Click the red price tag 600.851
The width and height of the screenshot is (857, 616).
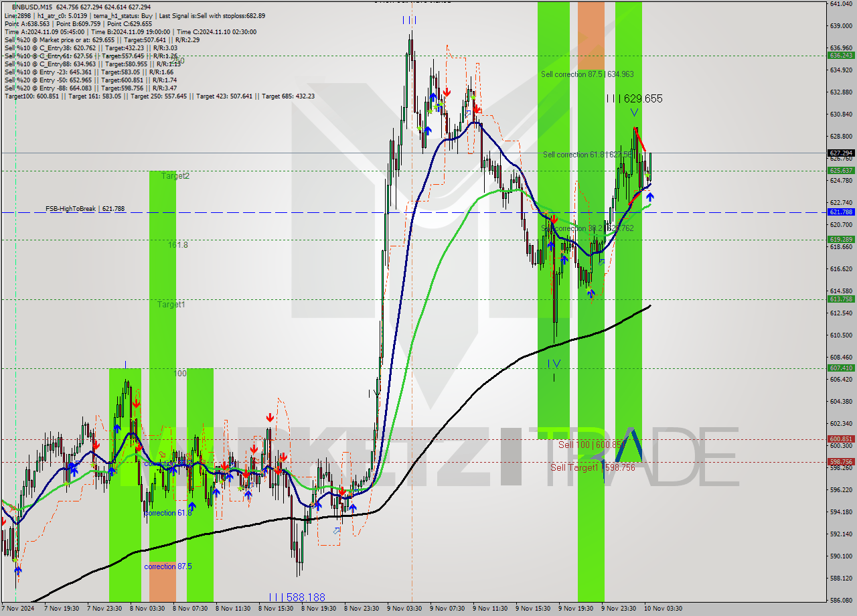(841, 439)
